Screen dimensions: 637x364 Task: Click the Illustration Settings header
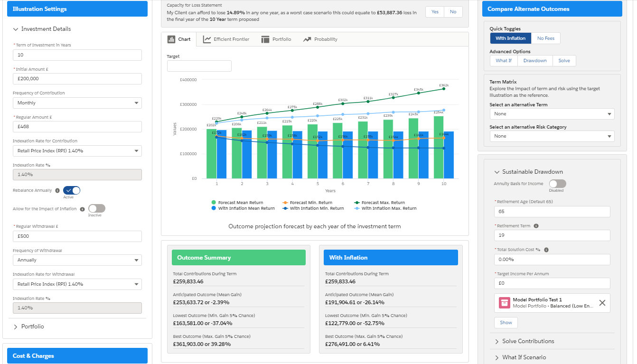click(77, 9)
